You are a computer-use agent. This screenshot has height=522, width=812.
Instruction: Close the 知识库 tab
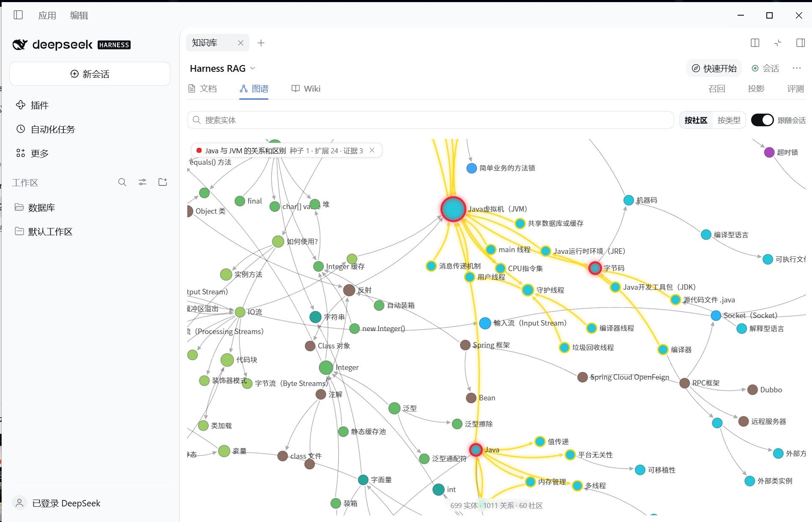[241, 43]
